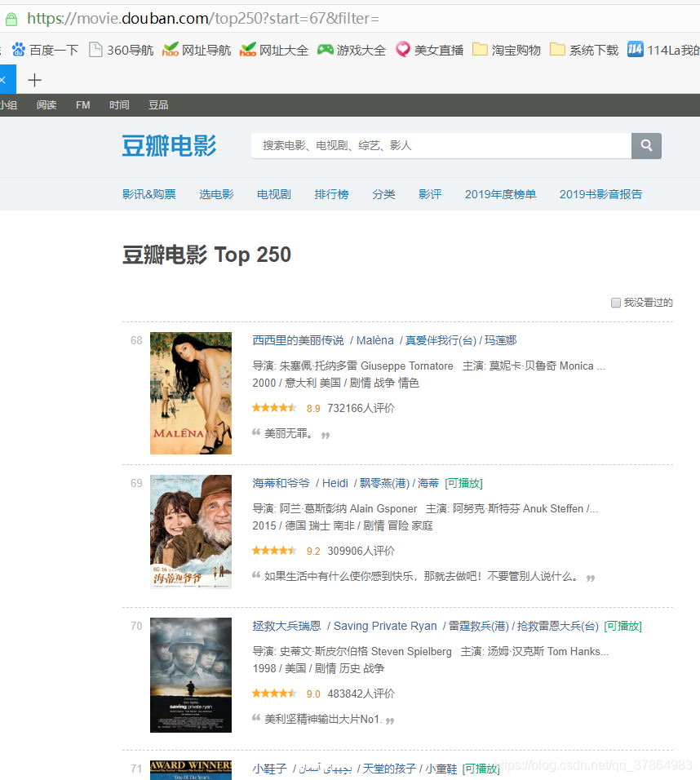The image size is (700, 780).
Task: Open the 360导航 bookmark
Action: tap(121, 51)
